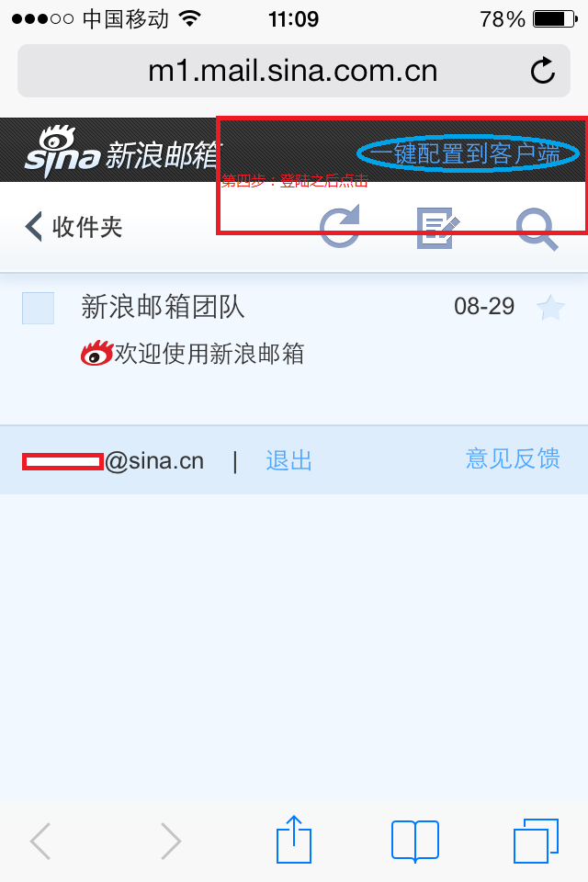This screenshot has width=588, height=882.
Task: Open Safari bookmarks book icon
Action: pyautogui.click(x=415, y=841)
